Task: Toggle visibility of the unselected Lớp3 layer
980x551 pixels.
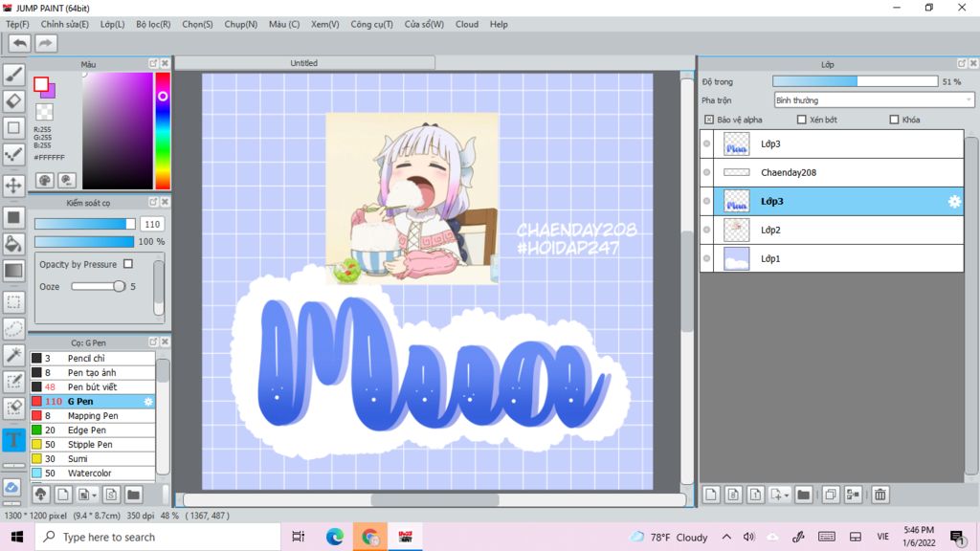Action: point(707,143)
